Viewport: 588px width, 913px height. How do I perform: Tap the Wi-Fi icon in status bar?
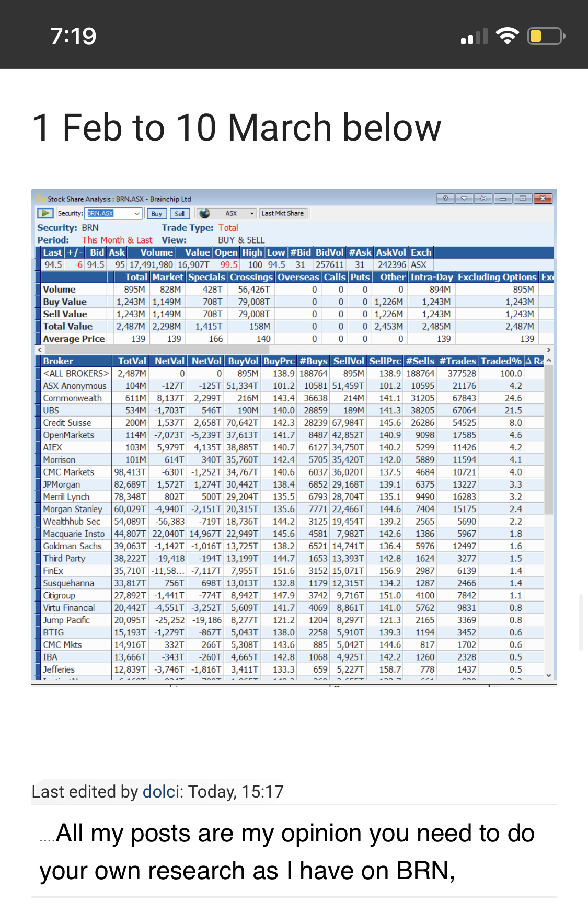(506, 37)
